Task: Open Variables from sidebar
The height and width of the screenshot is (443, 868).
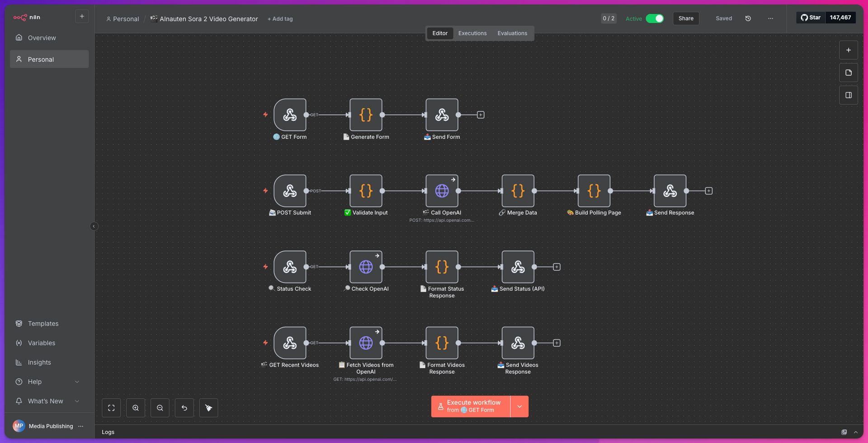Action: (x=49, y=343)
